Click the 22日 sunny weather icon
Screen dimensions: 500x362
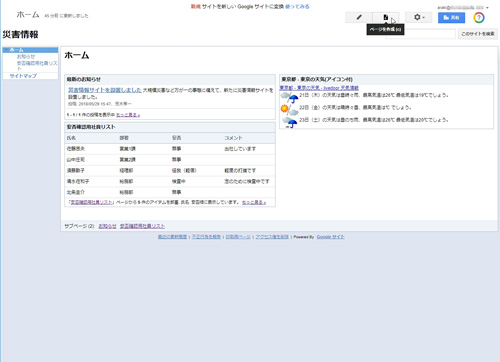(x=289, y=110)
